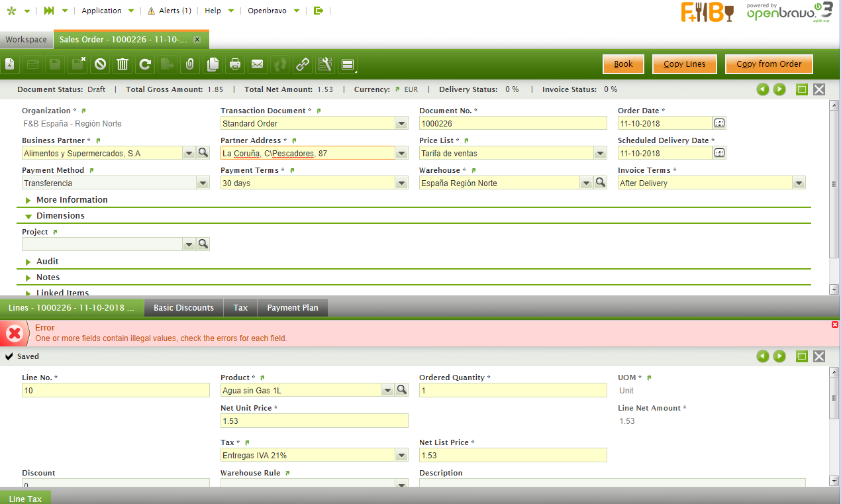Switch to the Basic Discounts tab
This screenshot has height=504, width=841.
pyautogui.click(x=183, y=308)
